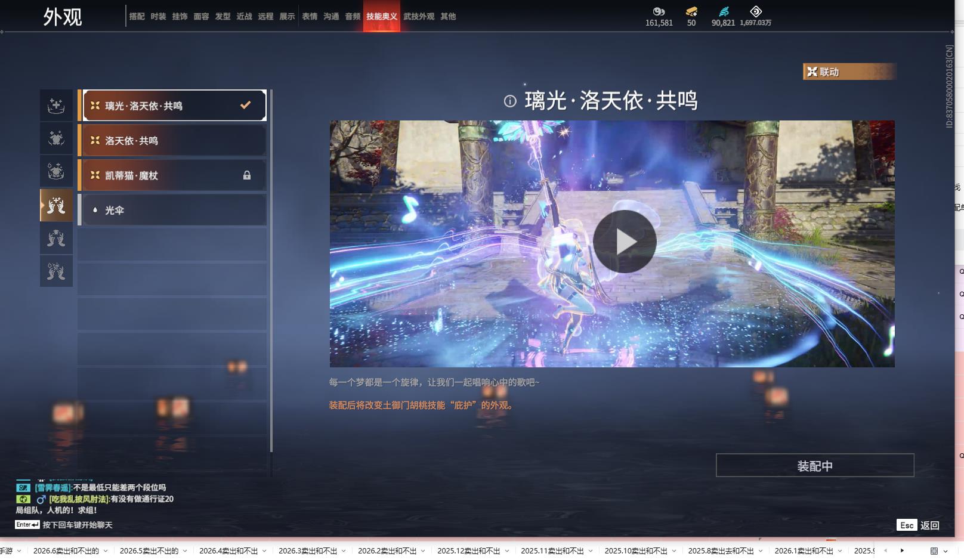Switch to the 时装 tab

(x=159, y=17)
